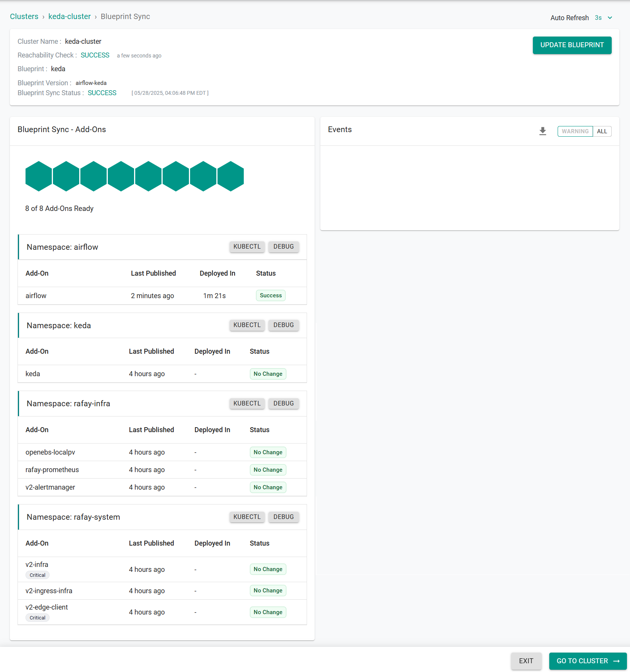630x672 pixels.
Task: Select v2-edge-client add-on name
Action: coord(46,607)
